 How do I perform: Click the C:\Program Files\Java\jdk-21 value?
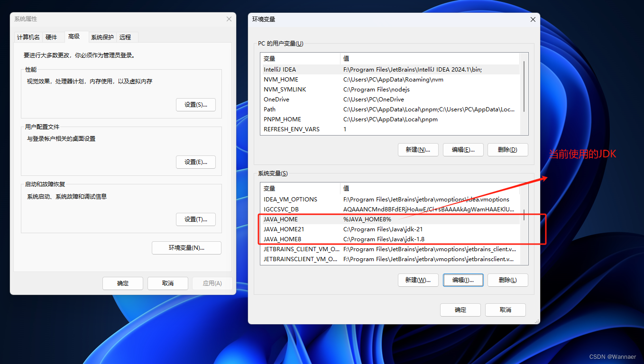(383, 229)
